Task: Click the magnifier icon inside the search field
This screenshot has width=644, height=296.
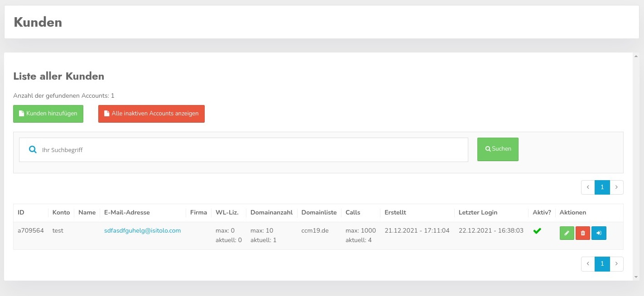Action: click(33, 150)
